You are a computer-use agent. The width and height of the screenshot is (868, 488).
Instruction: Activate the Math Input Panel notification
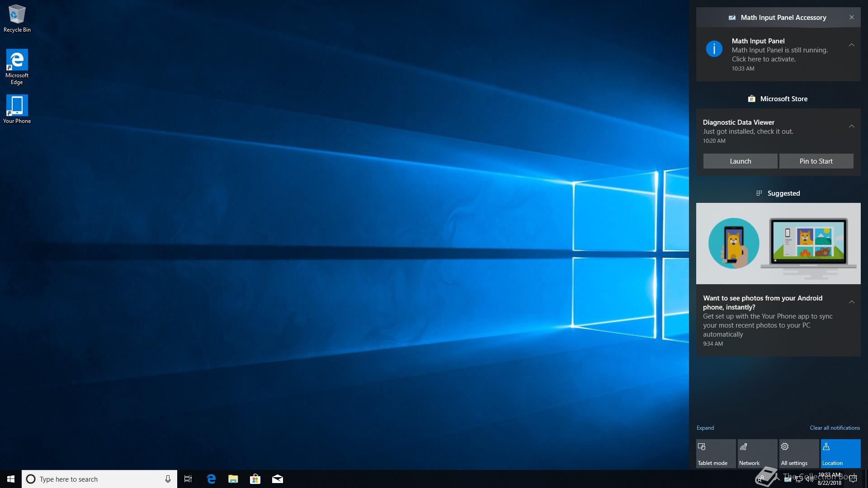(778, 55)
